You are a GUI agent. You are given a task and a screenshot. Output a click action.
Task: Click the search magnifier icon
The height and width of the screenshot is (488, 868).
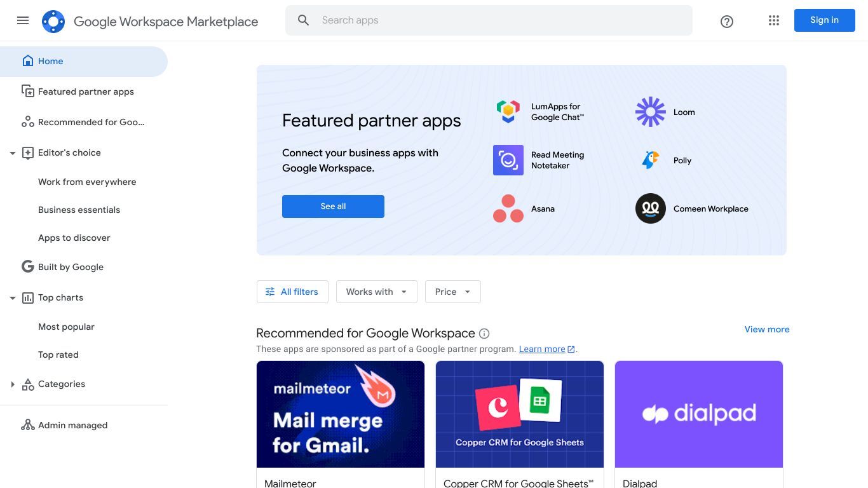point(304,20)
